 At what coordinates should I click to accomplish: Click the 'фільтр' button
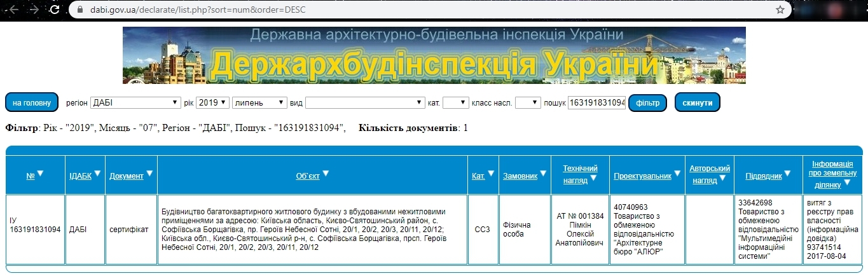[x=647, y=102]
